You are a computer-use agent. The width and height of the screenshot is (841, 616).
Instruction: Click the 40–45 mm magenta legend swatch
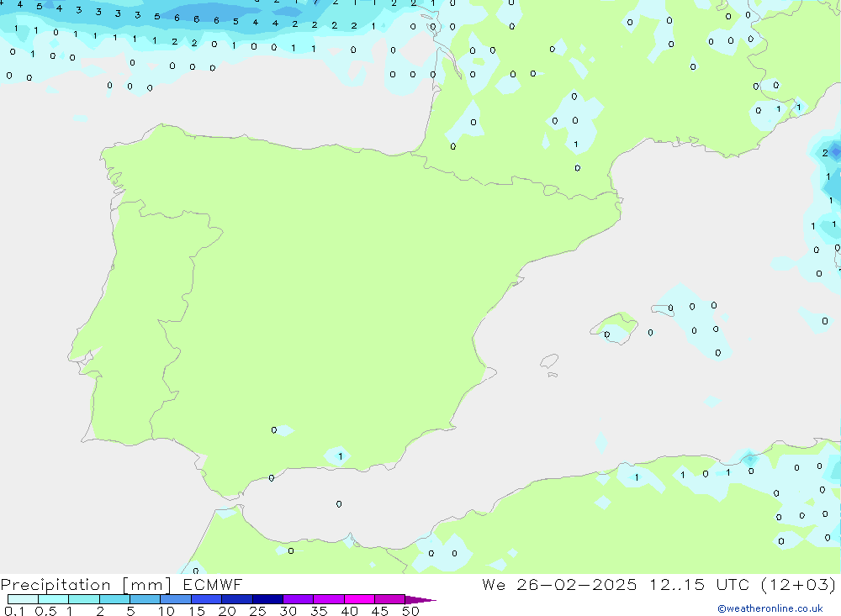(359, 599)
